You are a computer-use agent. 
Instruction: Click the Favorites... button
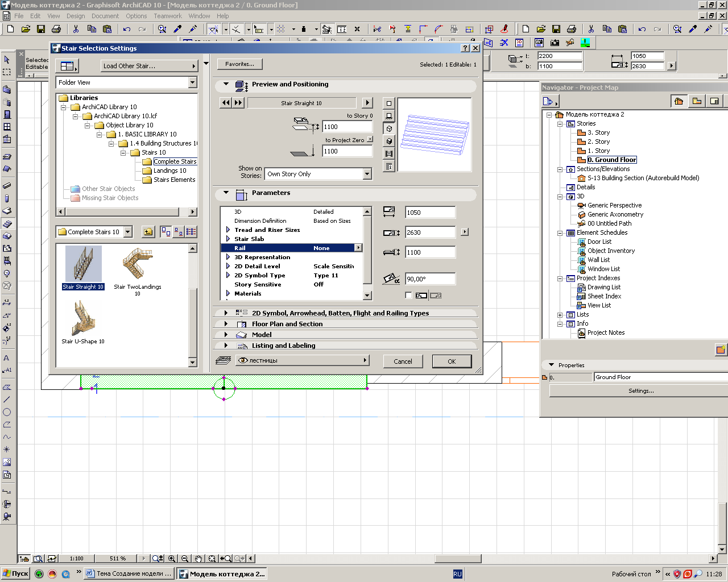click(x=239, y=64)
